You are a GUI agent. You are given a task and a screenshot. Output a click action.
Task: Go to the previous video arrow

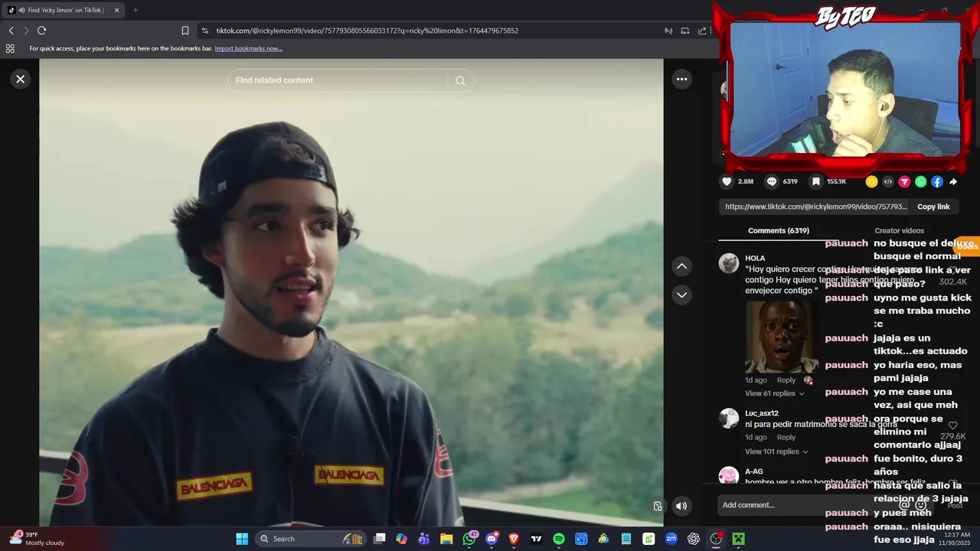point(681,266)
